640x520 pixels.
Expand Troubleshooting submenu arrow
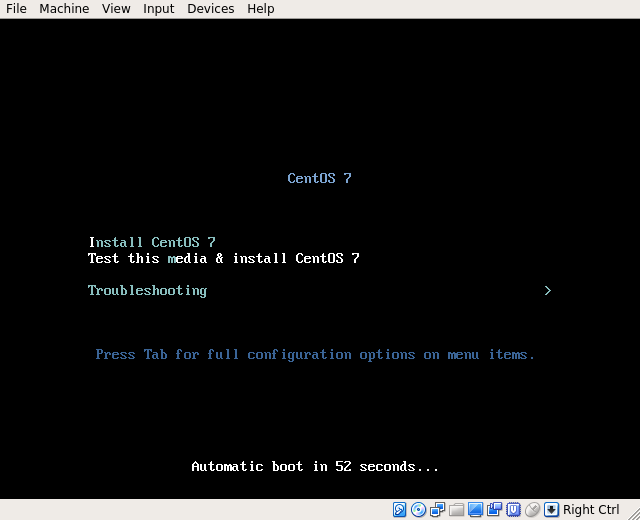coord(548,290)
